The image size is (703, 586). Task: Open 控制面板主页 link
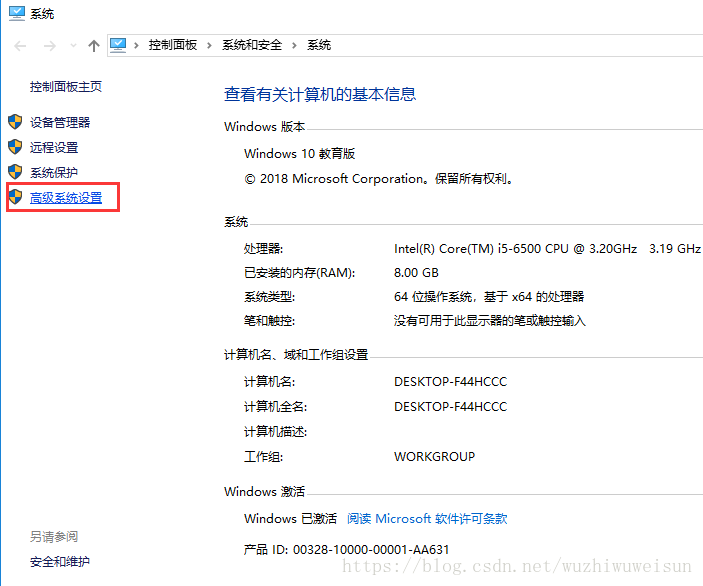tap(66, 87)
